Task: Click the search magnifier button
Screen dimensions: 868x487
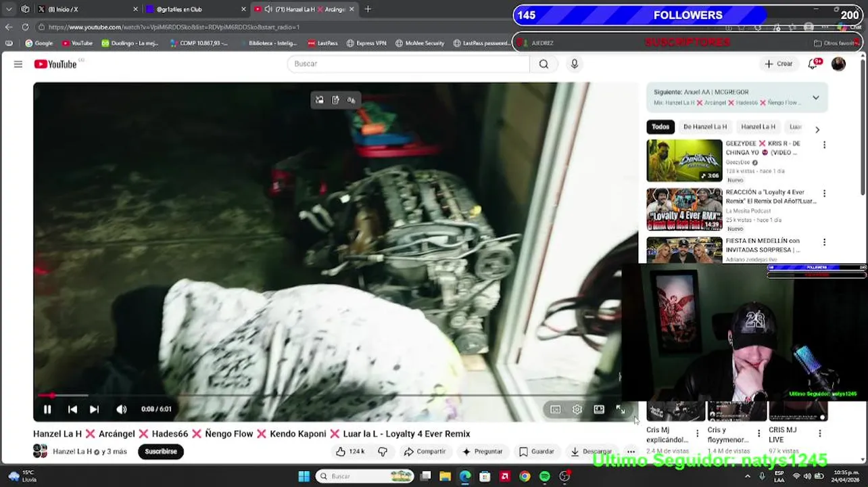Action: coord(544,64)
